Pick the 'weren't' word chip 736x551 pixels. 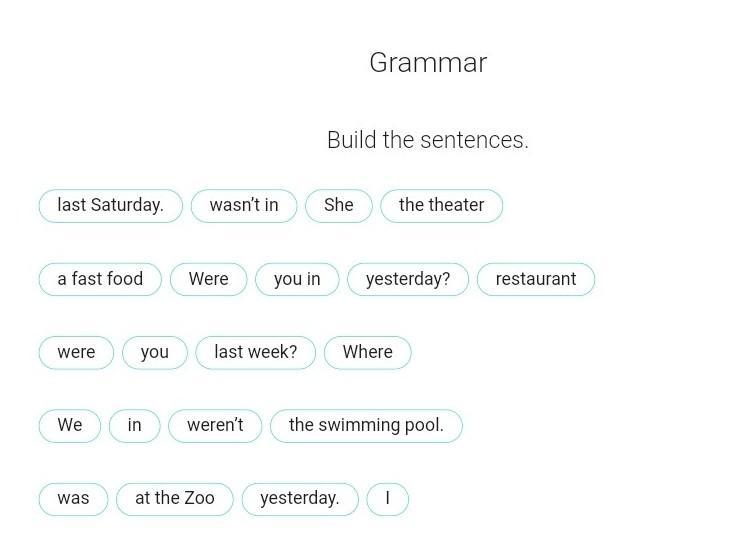coord(215,426)
